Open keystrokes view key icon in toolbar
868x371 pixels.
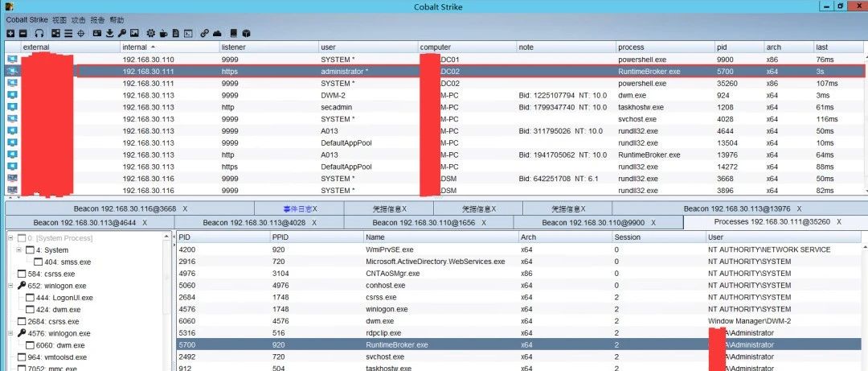[x=122, y=33]
